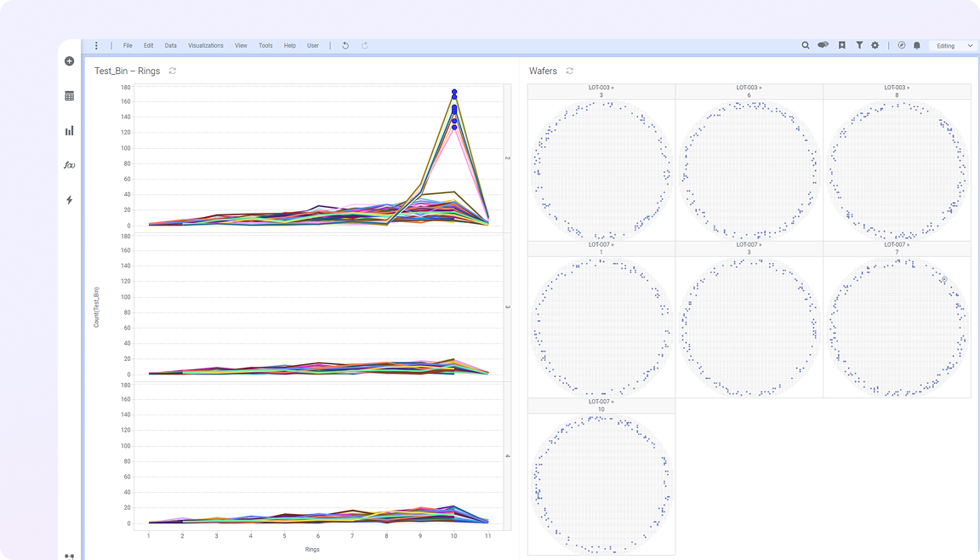Screen dimensions: 980x560
Task: Click the f(x) function icon
Action: coord(70,165)
